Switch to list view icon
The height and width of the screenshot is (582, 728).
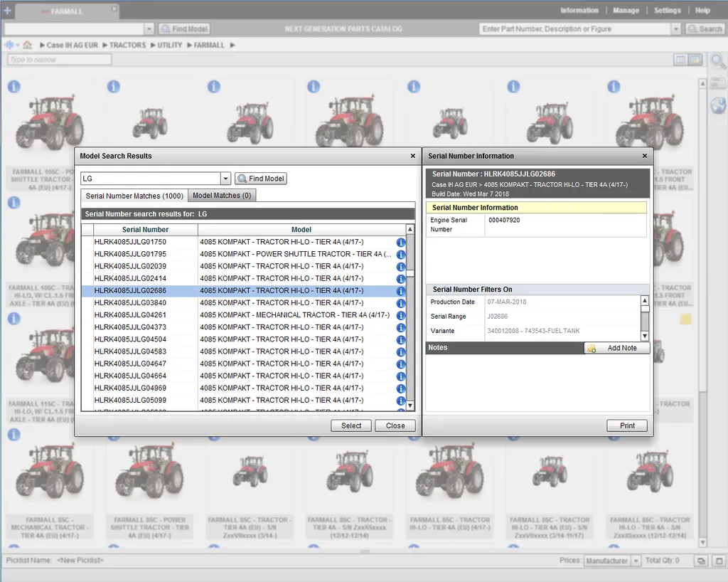tap(680, 60)
